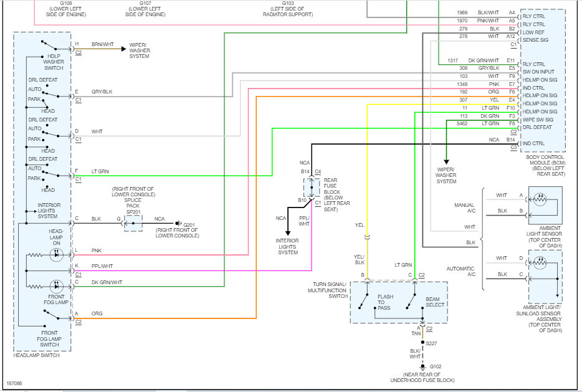
Task: Click circuit number 5462
Action: point(462,123)
